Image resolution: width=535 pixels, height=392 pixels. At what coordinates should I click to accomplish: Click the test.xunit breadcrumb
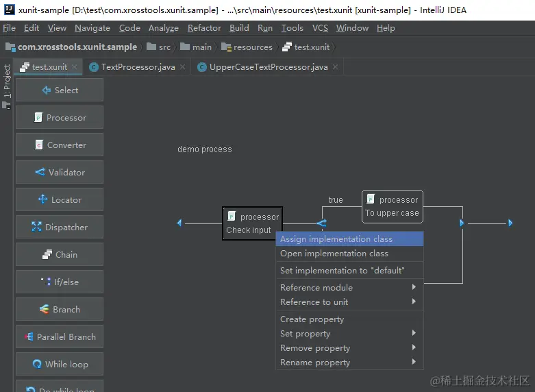pyautogui.click(x=306, y=47)
